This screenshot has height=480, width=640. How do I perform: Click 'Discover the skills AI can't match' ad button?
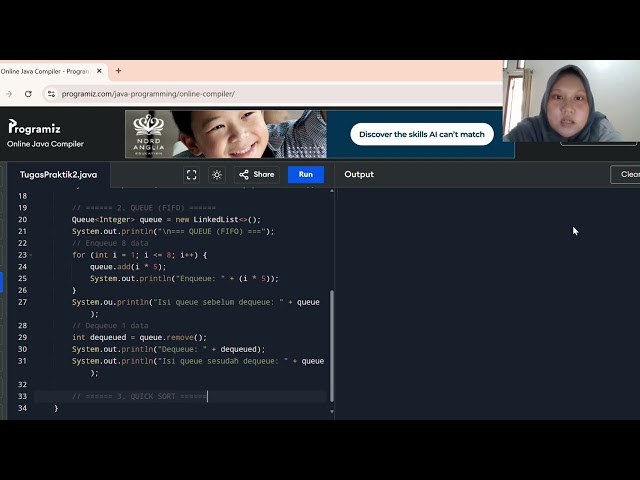422,134
